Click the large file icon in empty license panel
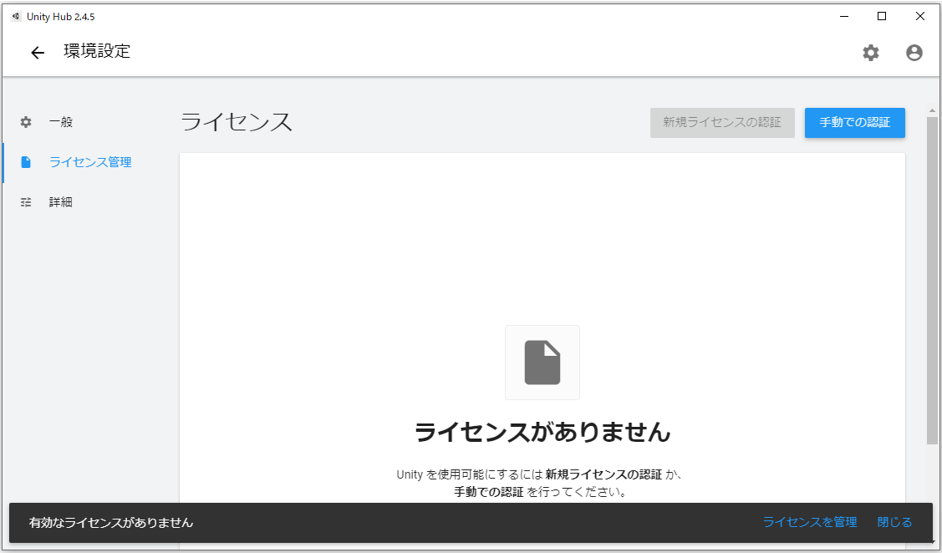 point(542,362)
